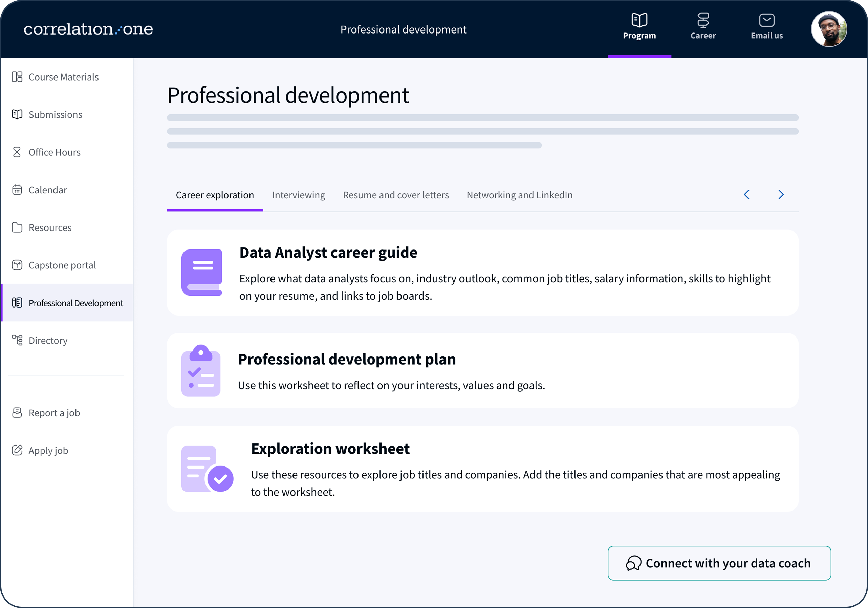Click text 'Use this worksheet to reflect'
The image size is (868, 608).
click(x=391, y=385)
